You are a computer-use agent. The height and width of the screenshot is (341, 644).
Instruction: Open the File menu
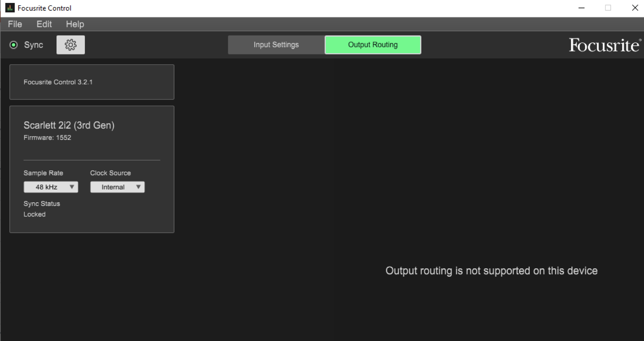(15, 24)
